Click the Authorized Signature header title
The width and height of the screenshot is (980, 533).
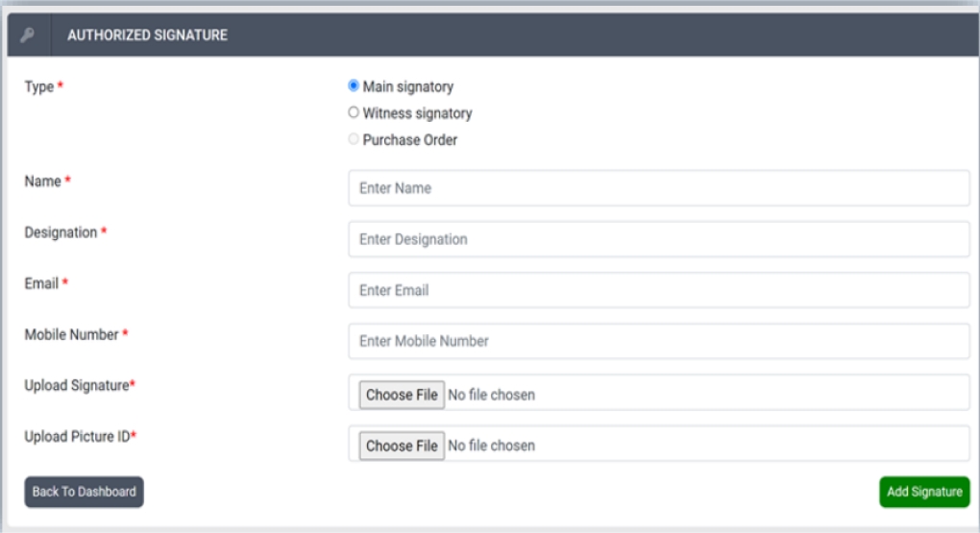pos(147,36)
